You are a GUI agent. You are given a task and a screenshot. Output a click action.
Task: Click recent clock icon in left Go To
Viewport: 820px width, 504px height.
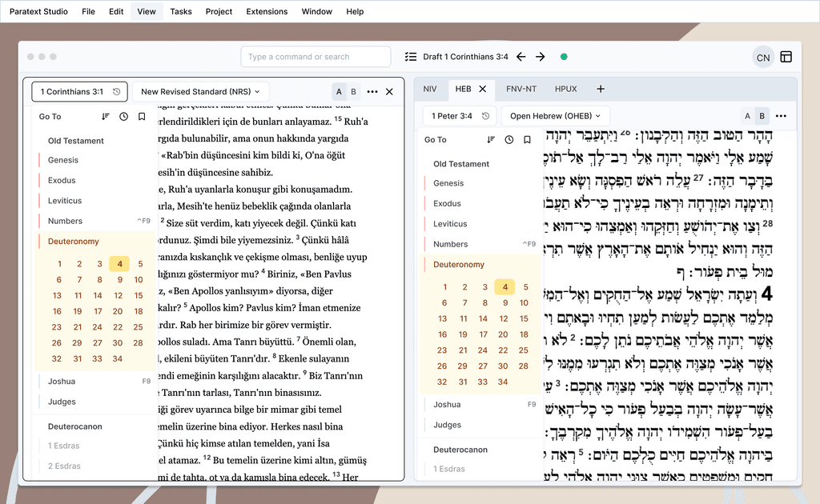(123, 117)
